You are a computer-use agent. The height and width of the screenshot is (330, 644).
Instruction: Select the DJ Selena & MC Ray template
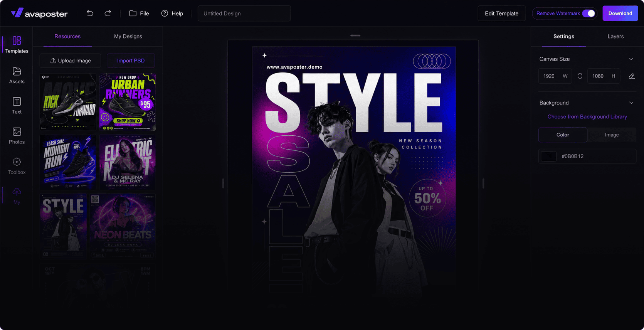128,162
